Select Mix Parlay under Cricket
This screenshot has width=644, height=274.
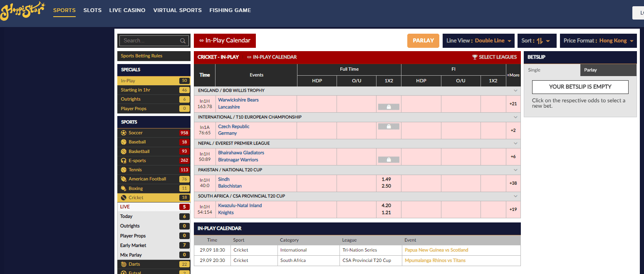[x=154, y=255]
